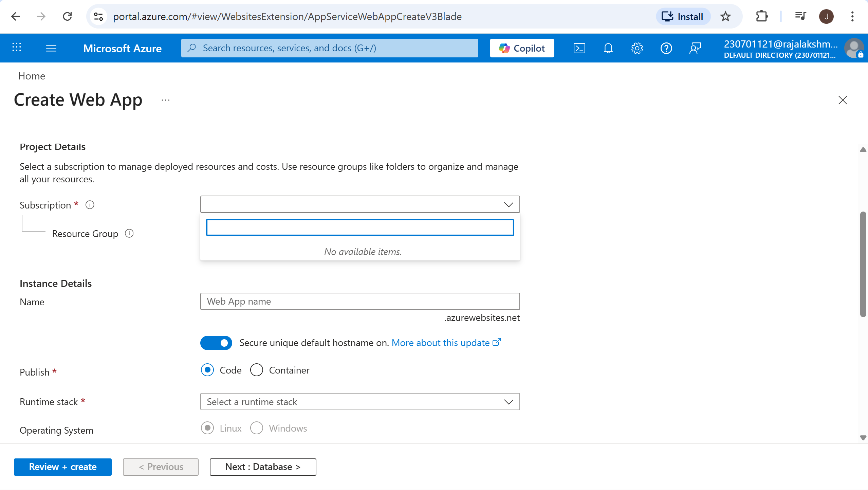
Task: Click Next : Database button
Action: [x=263, y=467]
